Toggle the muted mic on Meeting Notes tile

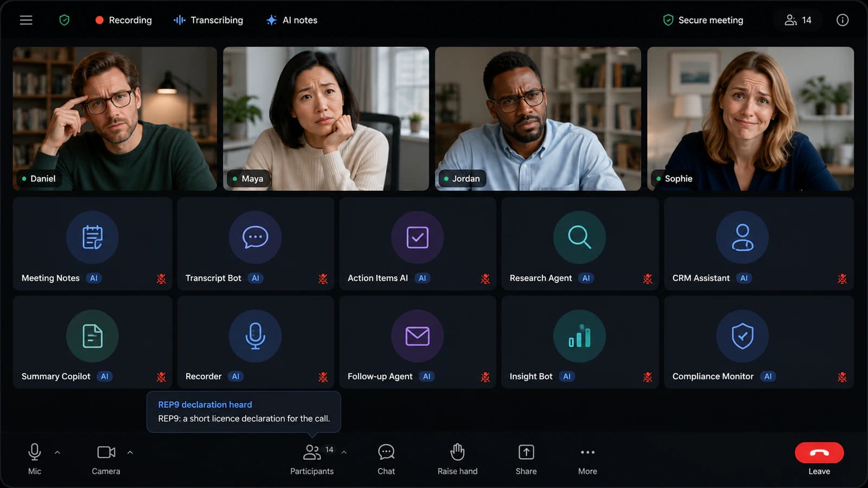pyautogui.click(x=161, y=279)
